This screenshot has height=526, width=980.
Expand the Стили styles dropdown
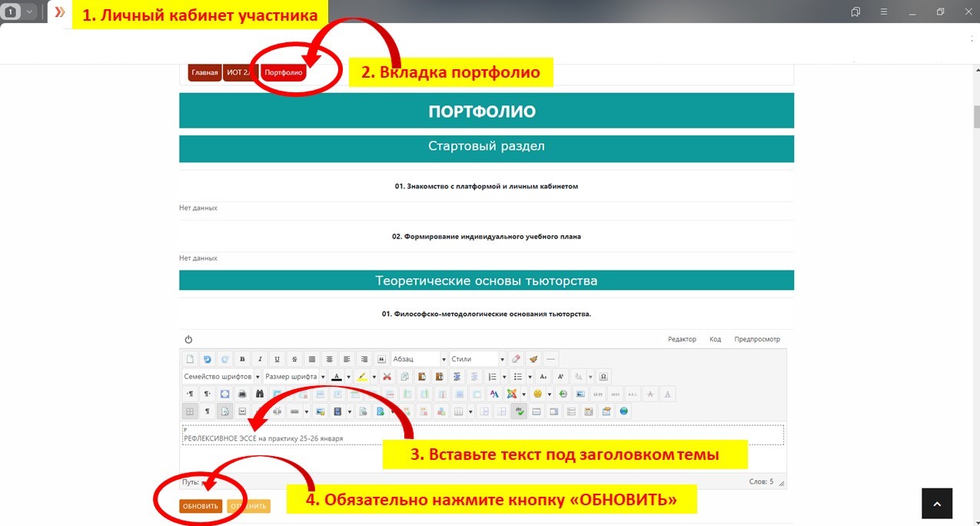pos(477,359)
